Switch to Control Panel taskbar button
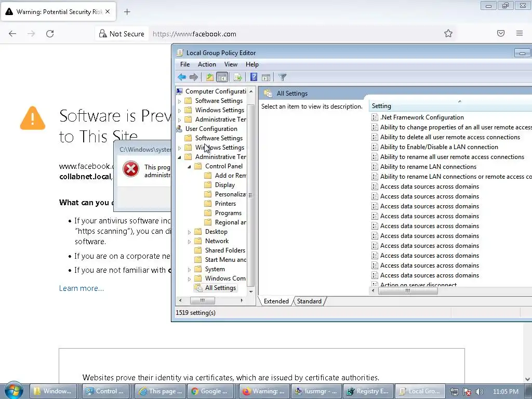Image resolution: width=532 pixels, height=399 pixels. coord(106,391)
